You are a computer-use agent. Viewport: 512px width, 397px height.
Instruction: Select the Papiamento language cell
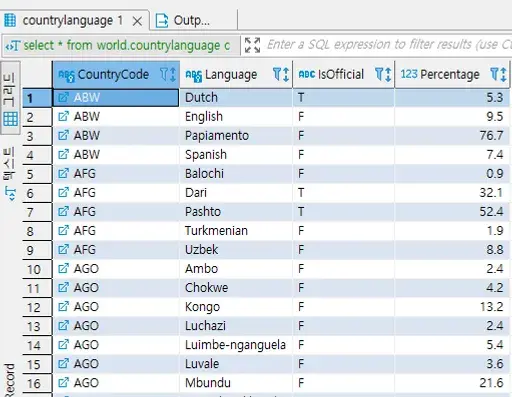[x=236, y=135]
